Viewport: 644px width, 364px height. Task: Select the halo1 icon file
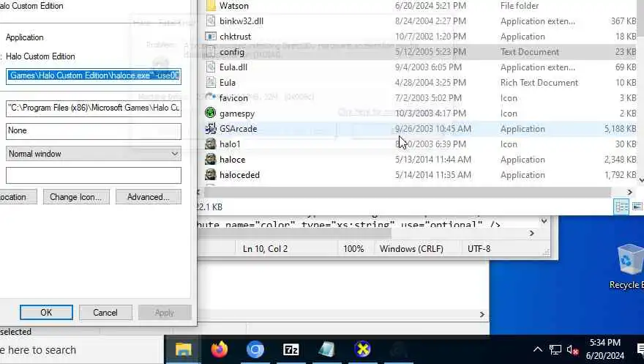point(211,144)
